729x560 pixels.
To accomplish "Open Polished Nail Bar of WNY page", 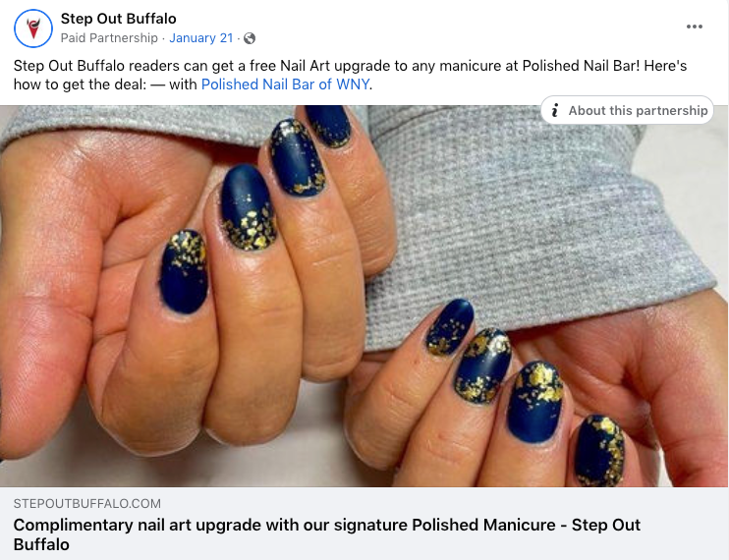I will [285, 84].
